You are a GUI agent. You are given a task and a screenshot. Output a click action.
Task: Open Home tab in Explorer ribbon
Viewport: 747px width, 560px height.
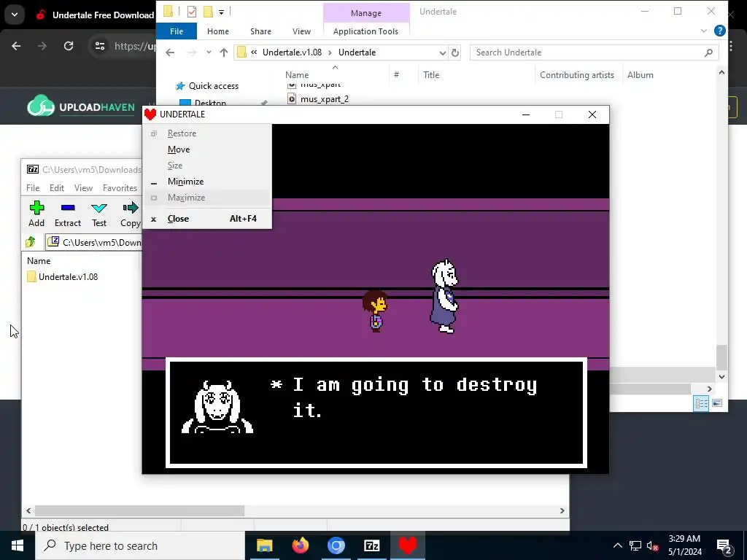tap(218, 31)
